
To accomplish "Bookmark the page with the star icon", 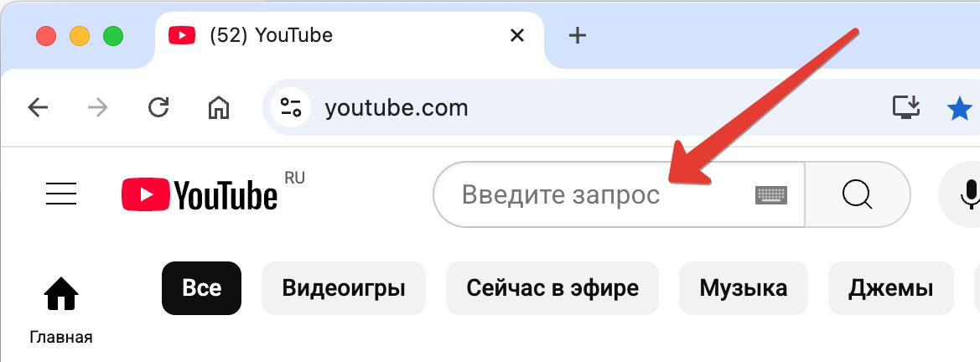I will tap(960, 109).
